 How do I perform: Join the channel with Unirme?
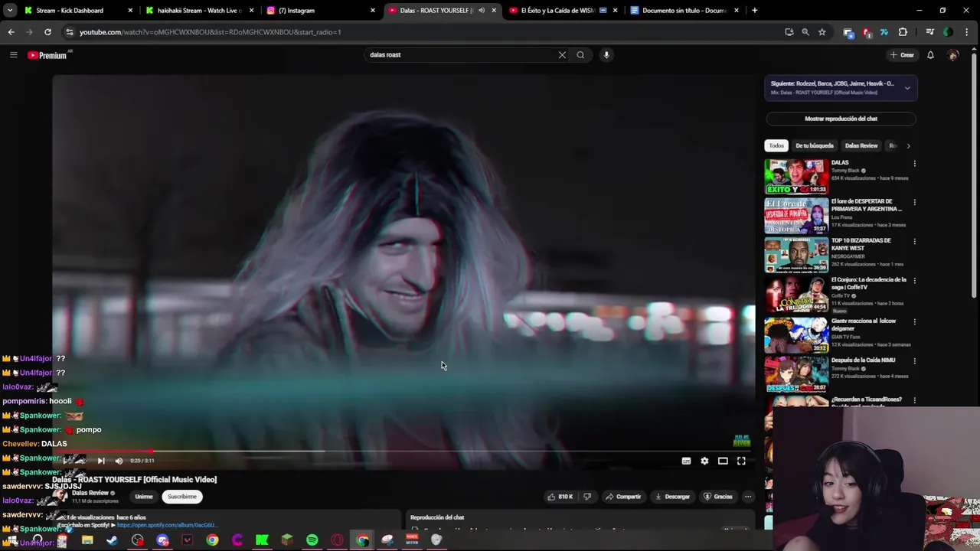point(144,497)
